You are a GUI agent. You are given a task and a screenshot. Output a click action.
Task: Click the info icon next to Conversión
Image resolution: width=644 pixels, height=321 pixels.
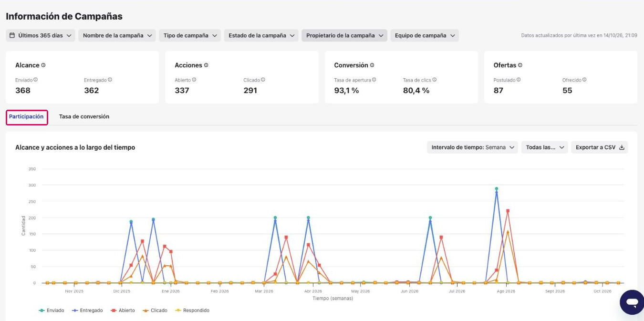point(372,65)
